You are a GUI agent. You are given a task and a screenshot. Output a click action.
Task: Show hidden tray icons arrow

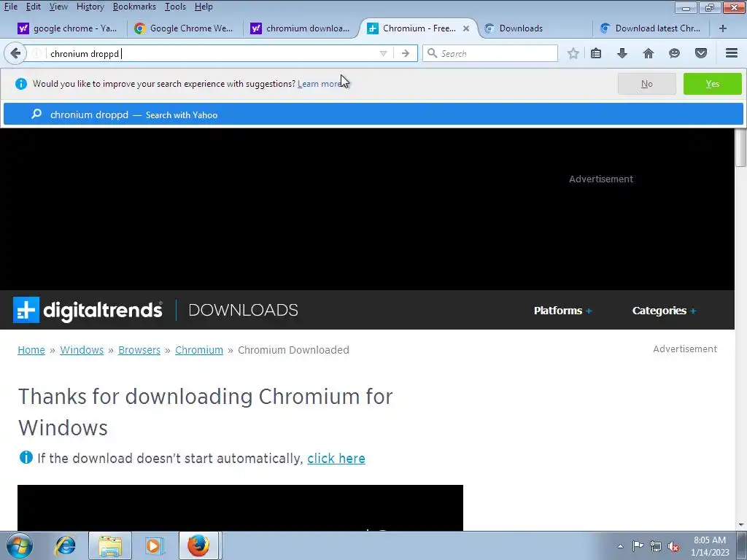click(x=620, y=546)
